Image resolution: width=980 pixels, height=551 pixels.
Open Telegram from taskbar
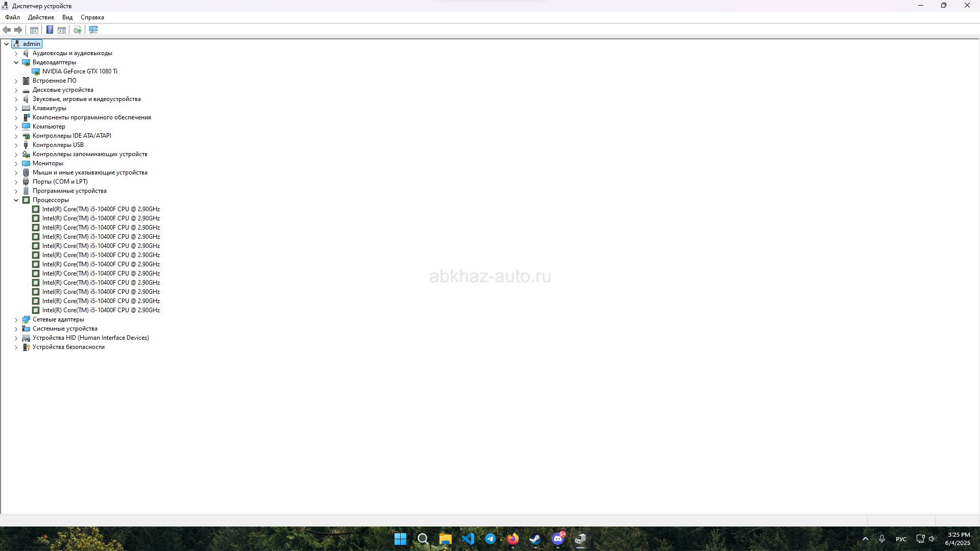[x=490, y=539]
